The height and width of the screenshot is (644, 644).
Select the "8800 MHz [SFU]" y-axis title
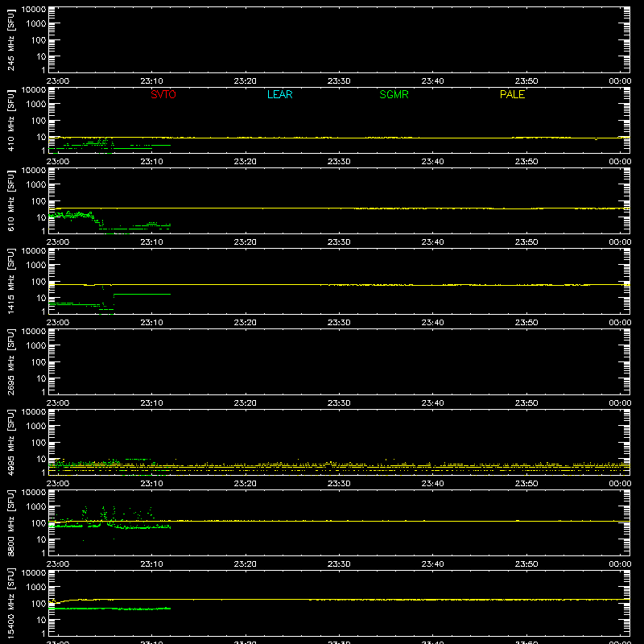click(x=10, y=522)
